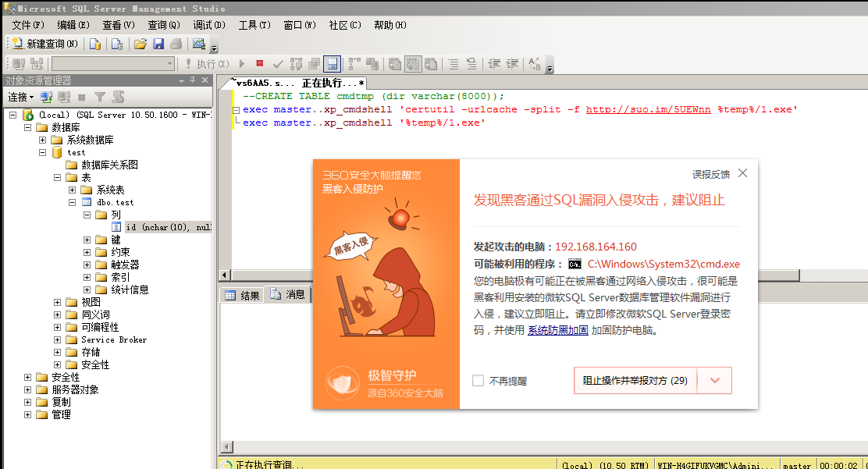The image size is (868, 469).
Task: Click 阻止操作并举报对方 button
Action: (635, 380)
